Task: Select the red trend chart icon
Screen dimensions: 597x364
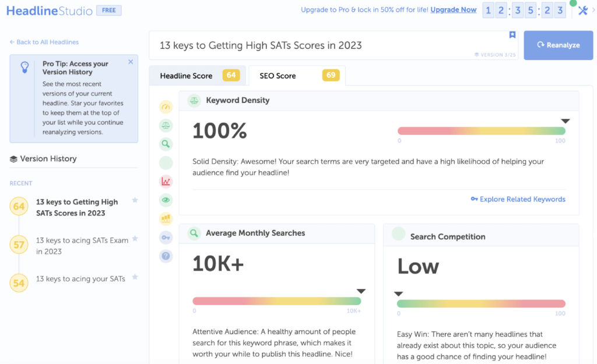Action: click(166, 181)
